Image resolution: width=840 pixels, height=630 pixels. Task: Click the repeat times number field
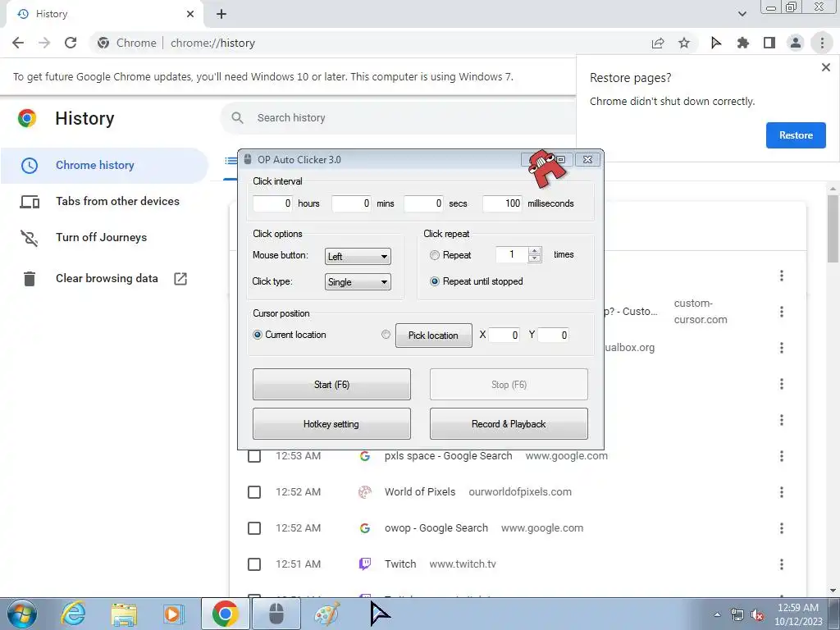pos(512,254)
